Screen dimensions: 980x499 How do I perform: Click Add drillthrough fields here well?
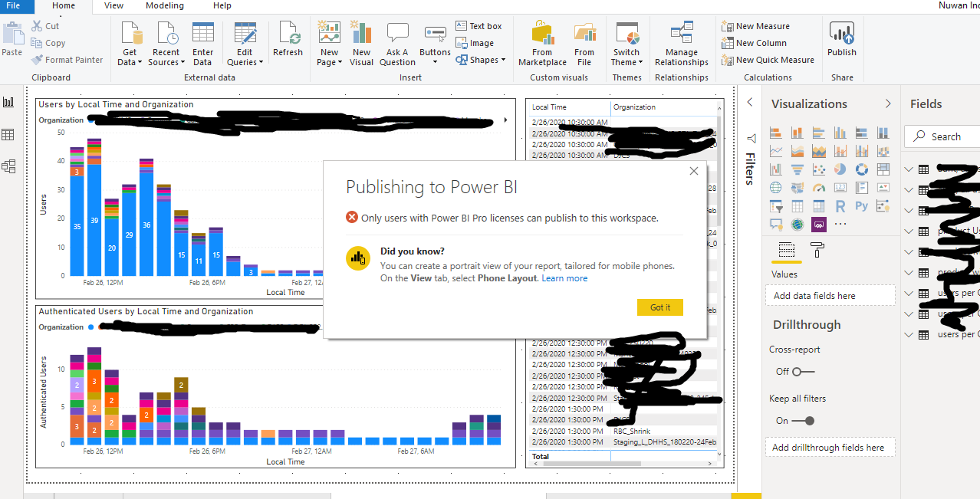coord(830,447)
